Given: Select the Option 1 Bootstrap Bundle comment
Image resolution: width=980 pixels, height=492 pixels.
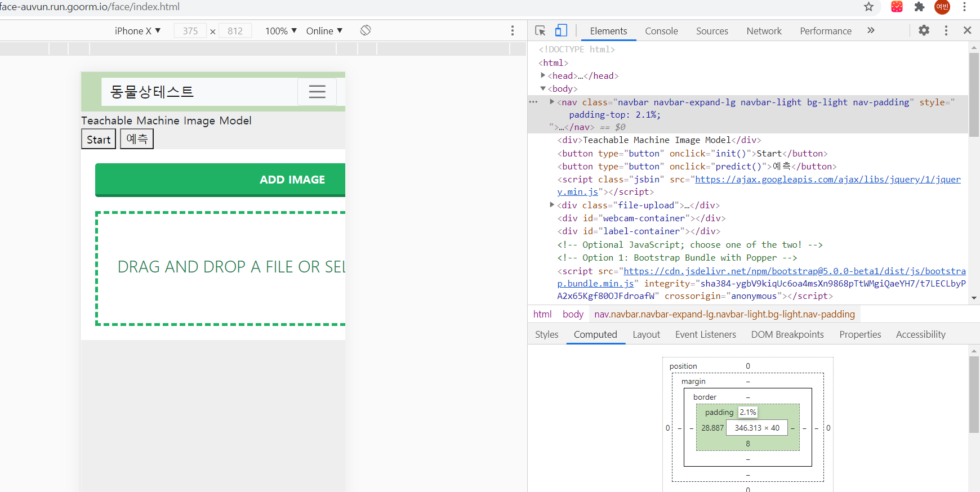Looking at the screenshot, I should click(677, 258).
